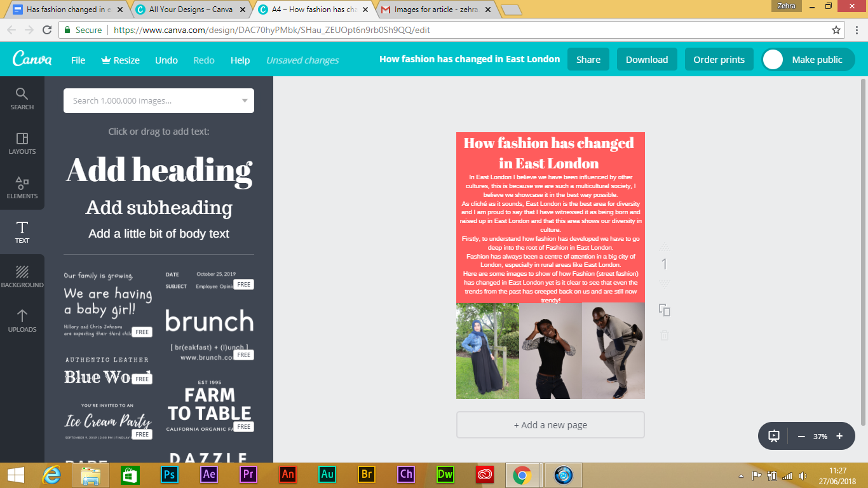868x488 pixels.
Task: Open the Layouts sidebar panel
Action: (x=22, y=143)
